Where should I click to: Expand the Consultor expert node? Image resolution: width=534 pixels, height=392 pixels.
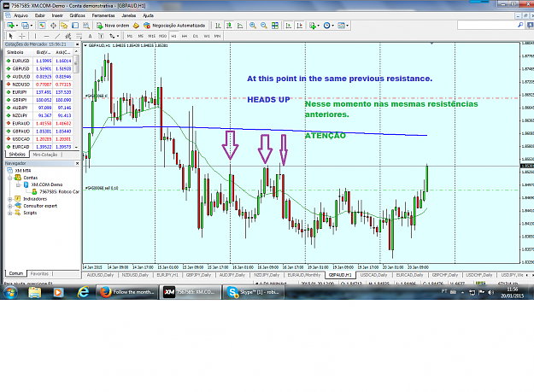[x=10, y=206]
